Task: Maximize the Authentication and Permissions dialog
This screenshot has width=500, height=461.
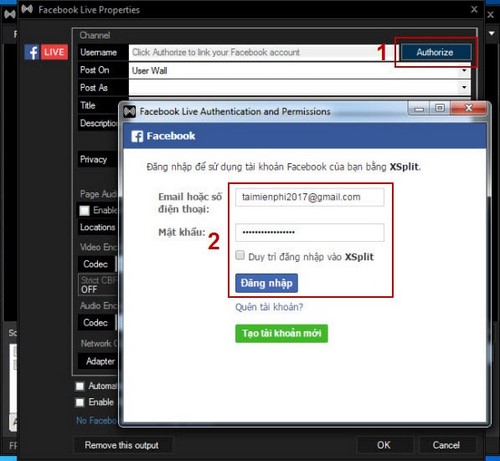Action: [440, 108]
